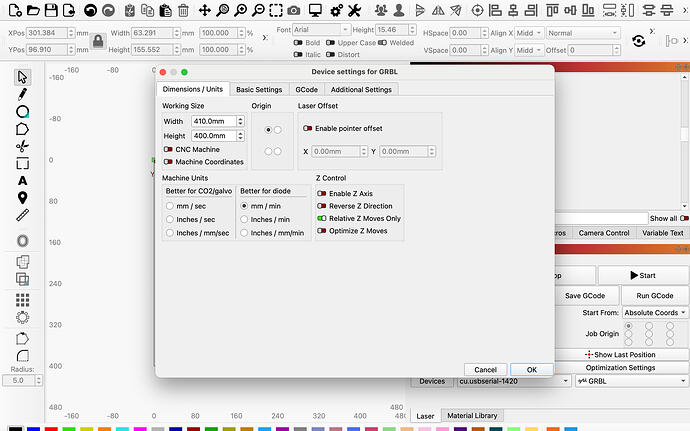This screenshot has height=431, width=690.
Task: Pick the red color swatch in palette
Action: pos(51,429)
